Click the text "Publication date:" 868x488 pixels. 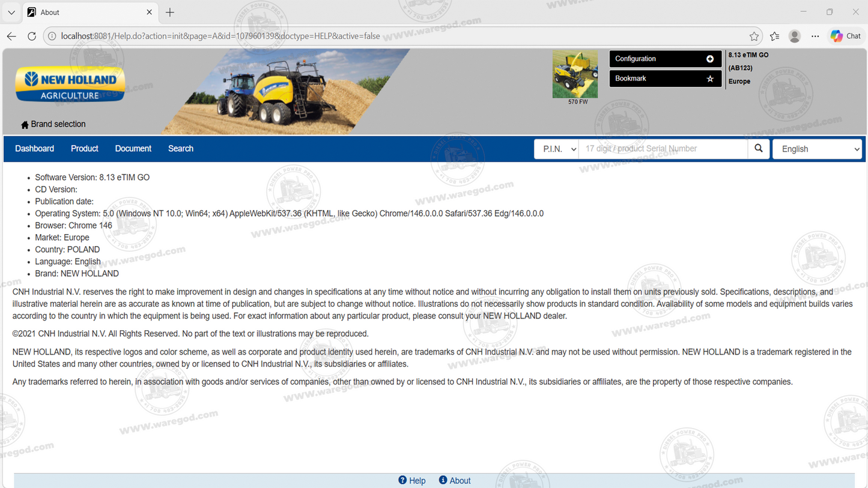coord(64,202)
